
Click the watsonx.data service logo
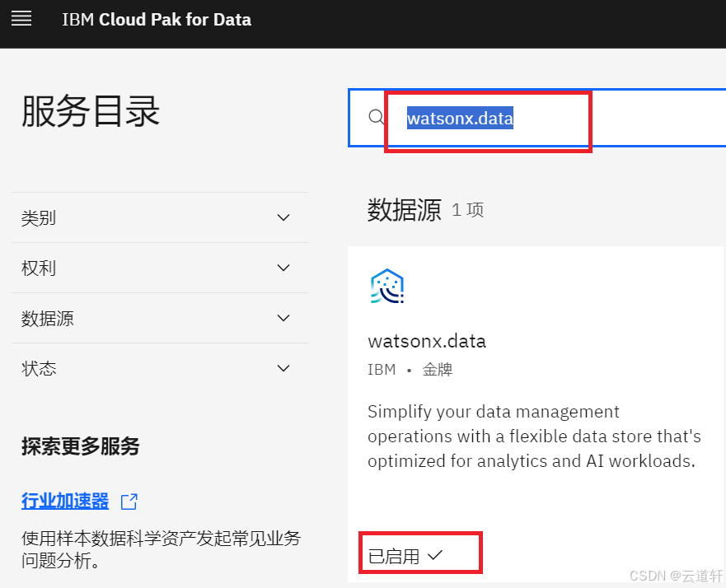point(387,287)
